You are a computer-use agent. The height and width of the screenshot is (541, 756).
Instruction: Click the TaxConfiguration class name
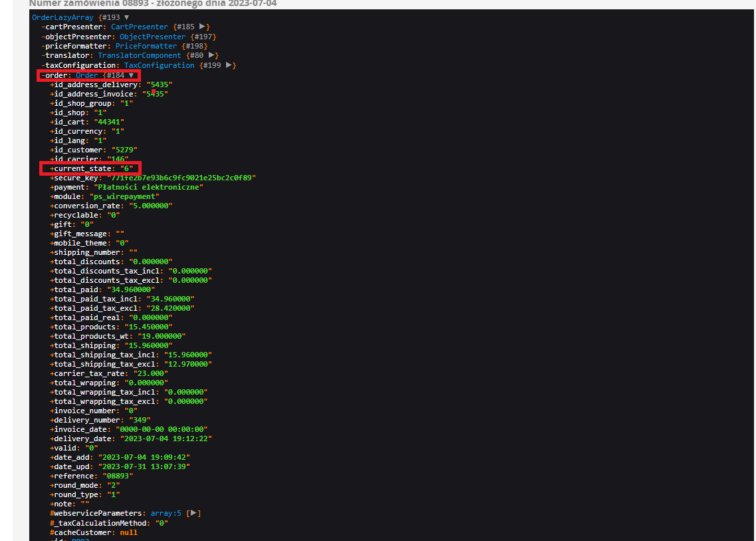point(159,65)
